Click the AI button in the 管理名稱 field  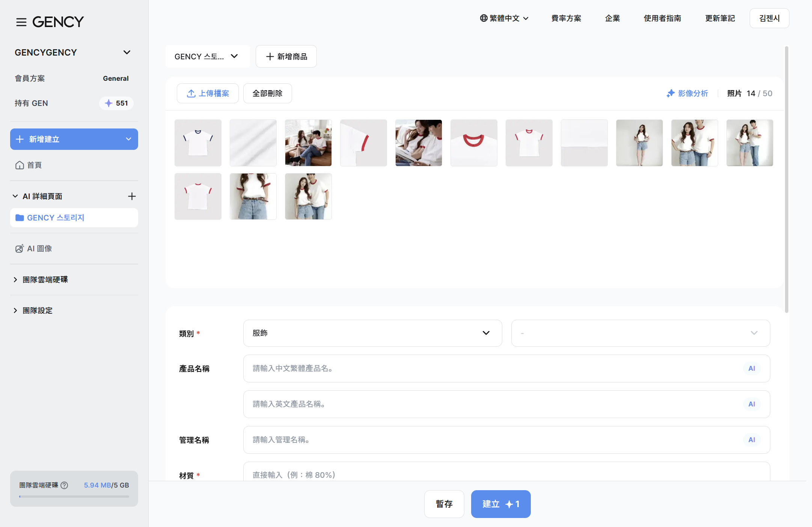click(x=752, y=440)
